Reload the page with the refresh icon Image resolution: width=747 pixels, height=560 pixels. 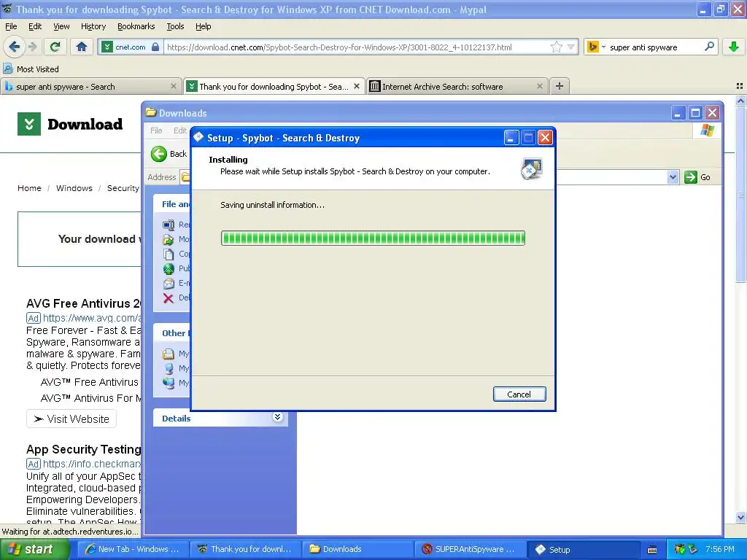[55, 47]
